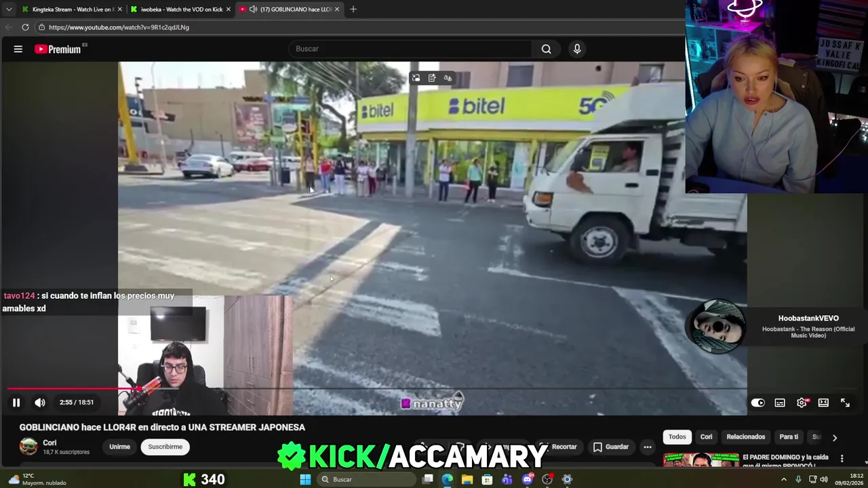Pause the YouTube video
Image resolution: width=868 pixels, height=488 pixels.
coord(16,403)
